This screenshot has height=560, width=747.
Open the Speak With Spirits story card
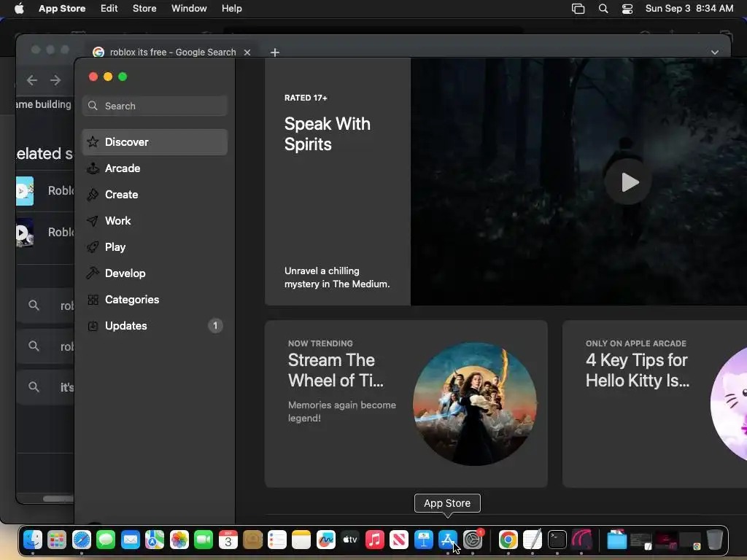pyautogui.click(x=337, y=182)
